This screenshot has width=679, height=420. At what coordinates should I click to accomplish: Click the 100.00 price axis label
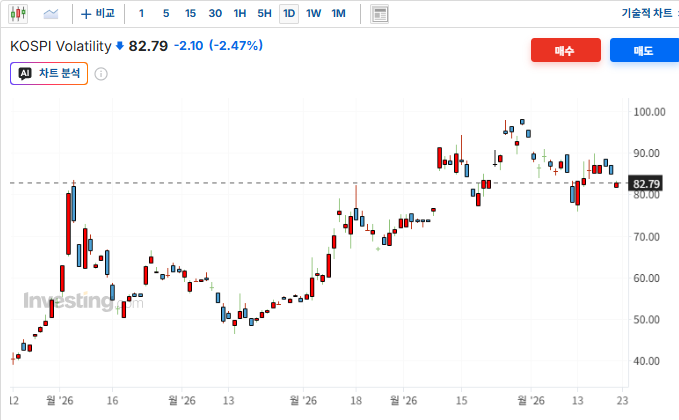(x=649, y=112)
